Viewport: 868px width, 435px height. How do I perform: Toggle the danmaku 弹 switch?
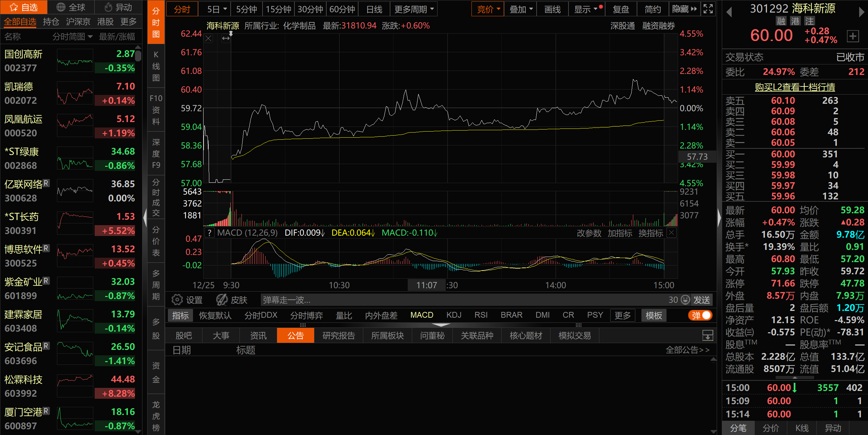[x=700, y=315]
